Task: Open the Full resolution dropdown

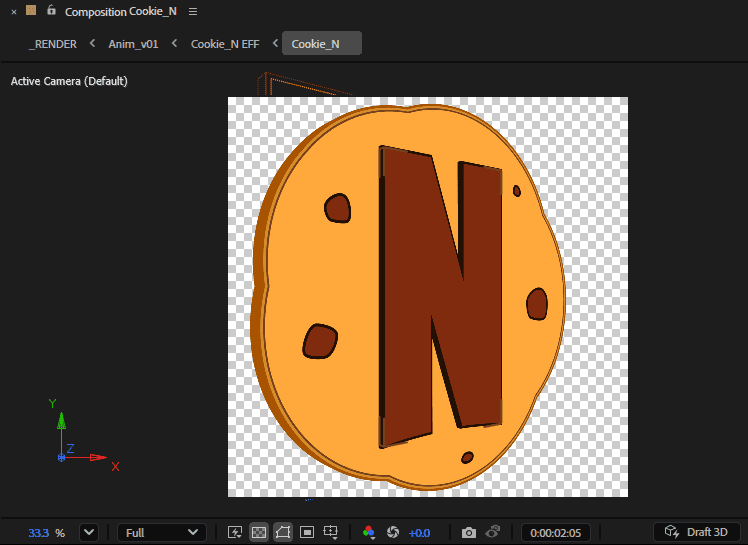Action: tap(162, 532)
